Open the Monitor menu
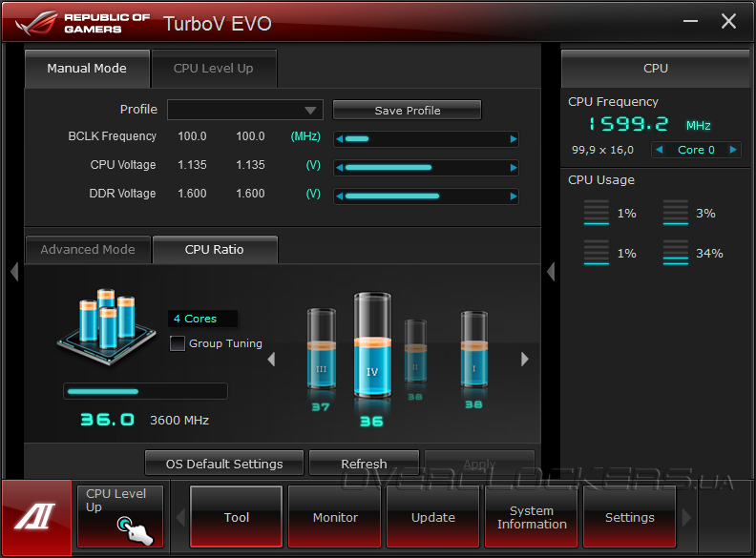This screenshot has height=558, width=756. coord(335,517)
